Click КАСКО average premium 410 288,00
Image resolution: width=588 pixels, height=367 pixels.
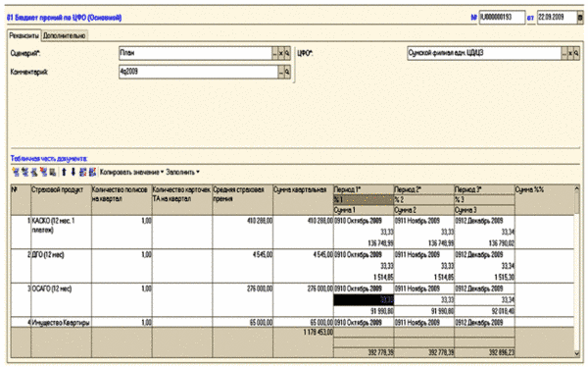point(243,232)
